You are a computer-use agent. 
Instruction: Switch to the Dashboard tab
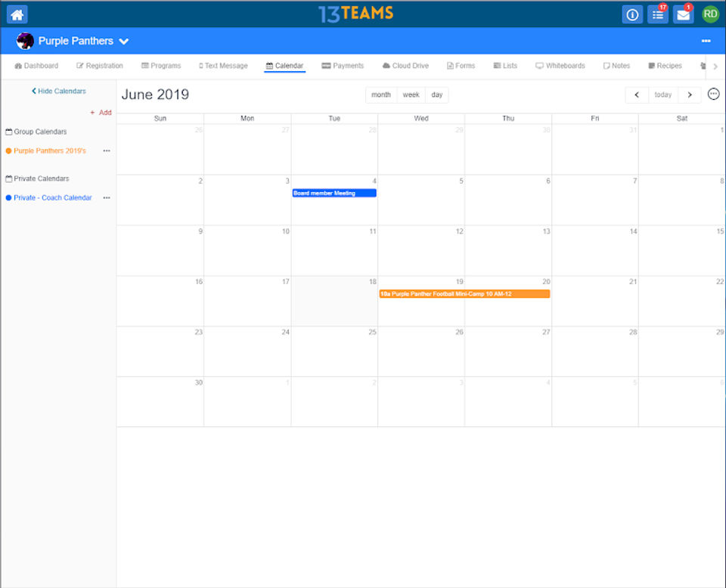36,66
